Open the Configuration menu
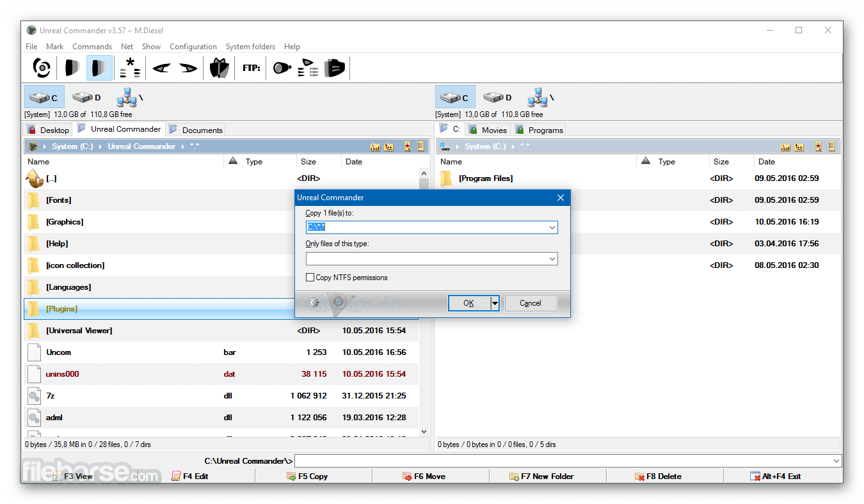This screenshot has height=504, width=864. coord(193,47)
